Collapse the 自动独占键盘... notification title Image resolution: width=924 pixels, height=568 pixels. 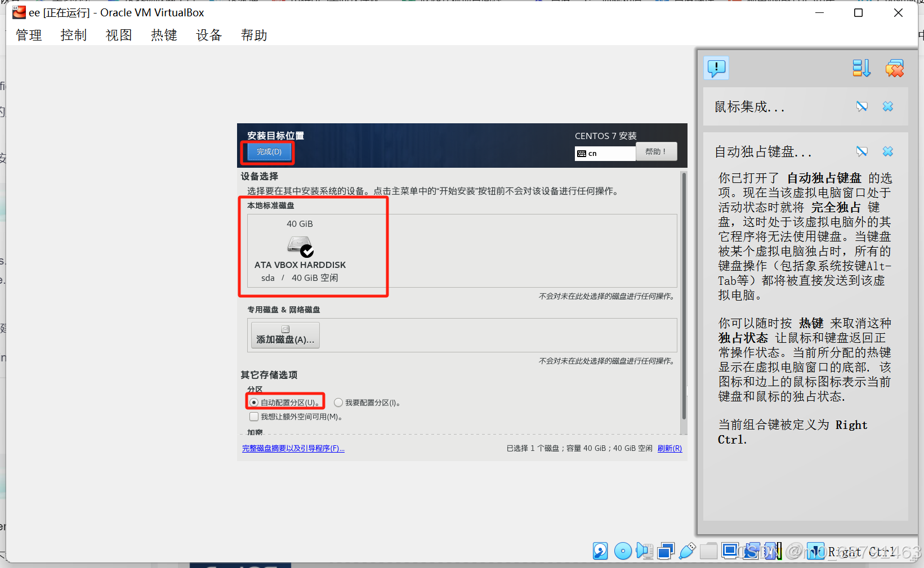(x=763, y=151)
